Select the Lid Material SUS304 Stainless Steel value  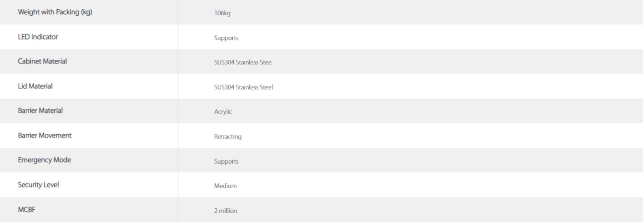[x=244, y=87]
